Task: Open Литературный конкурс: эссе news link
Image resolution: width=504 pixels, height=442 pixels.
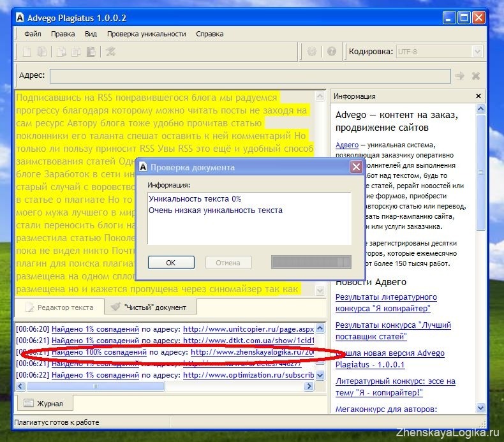Action: (396, 387)
